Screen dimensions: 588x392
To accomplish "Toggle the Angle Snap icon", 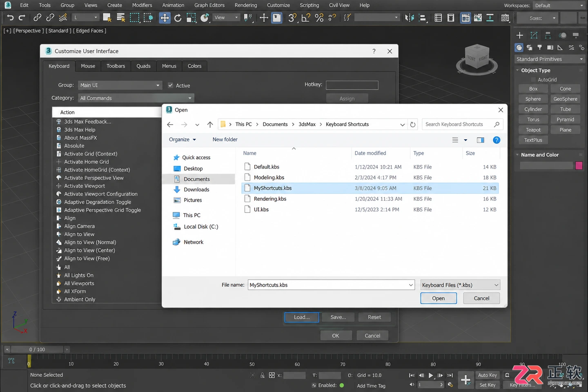I will click(306, 18).
